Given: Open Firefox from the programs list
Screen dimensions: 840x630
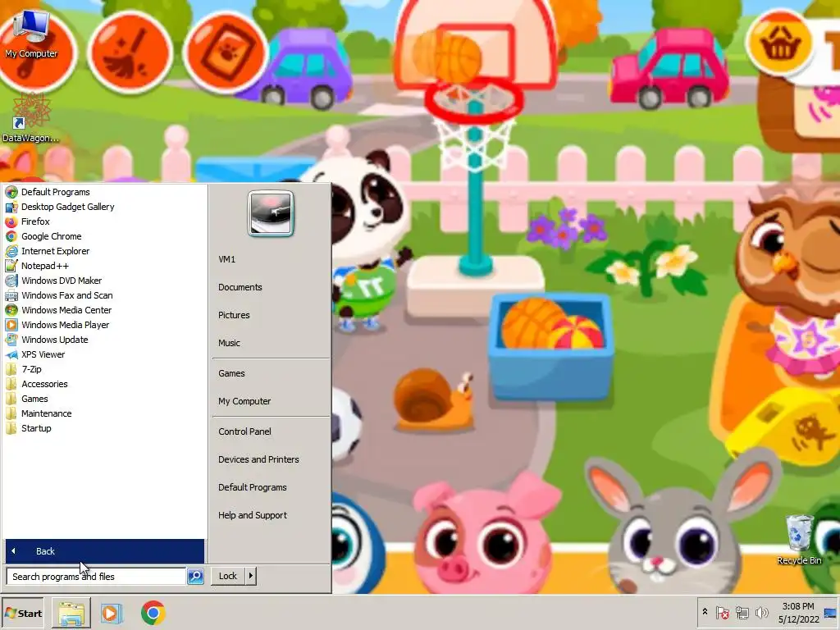Looking at the screenshot, I should 35,221.
